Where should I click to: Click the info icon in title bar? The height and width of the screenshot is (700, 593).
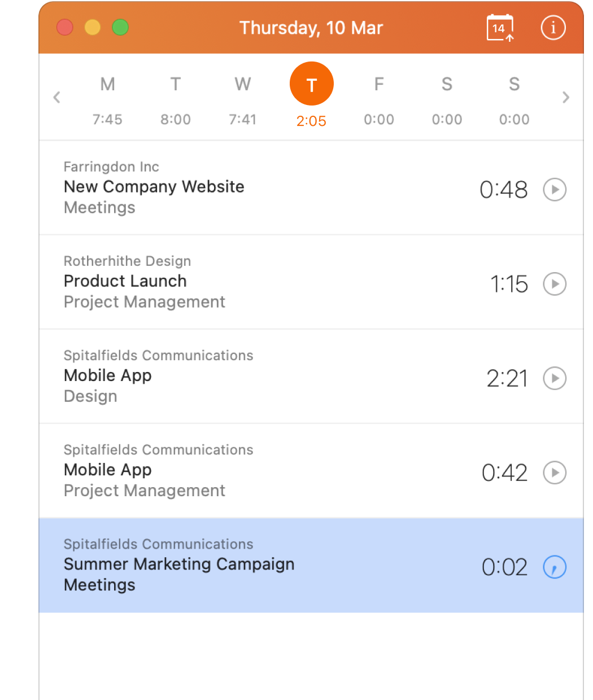[553, 28]
